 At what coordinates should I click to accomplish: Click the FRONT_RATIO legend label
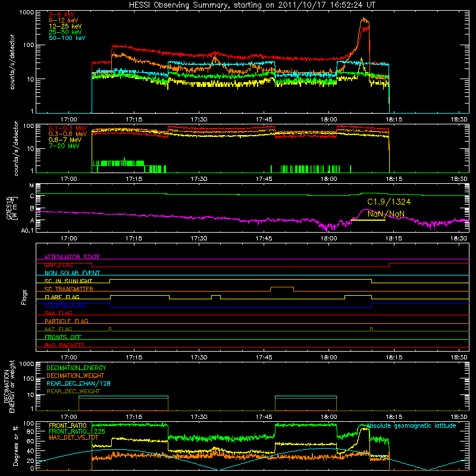[68, 425]
